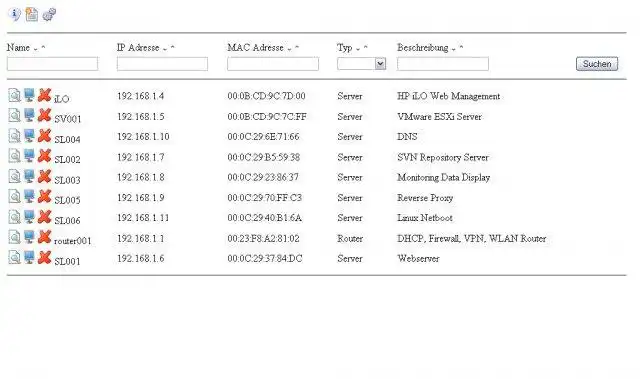Focus the IP Adresse filter field
This screenshot has width=640, height=379.
[x=162, y=64]
